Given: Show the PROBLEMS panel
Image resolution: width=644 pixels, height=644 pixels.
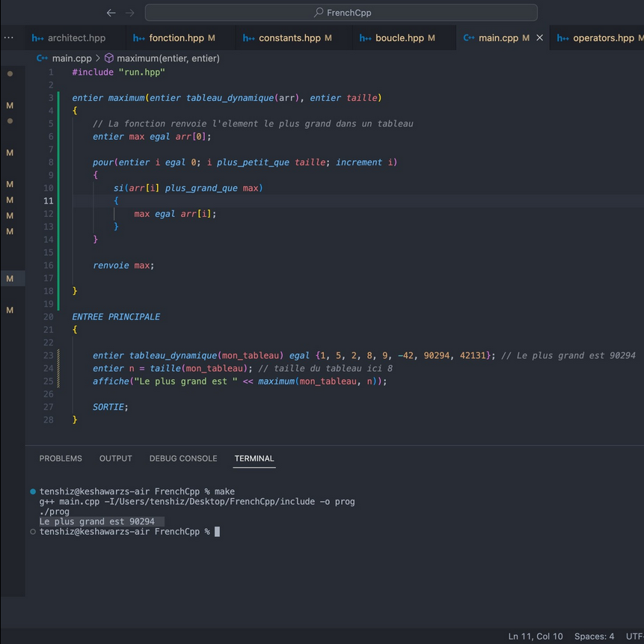Looking at the screenshot, I should 61,459.
